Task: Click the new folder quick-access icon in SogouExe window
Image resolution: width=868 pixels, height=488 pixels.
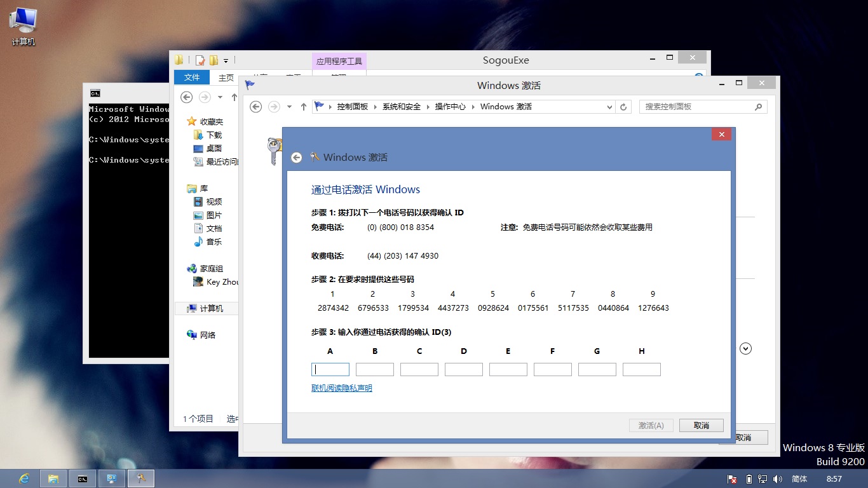Action: [214, 60]
